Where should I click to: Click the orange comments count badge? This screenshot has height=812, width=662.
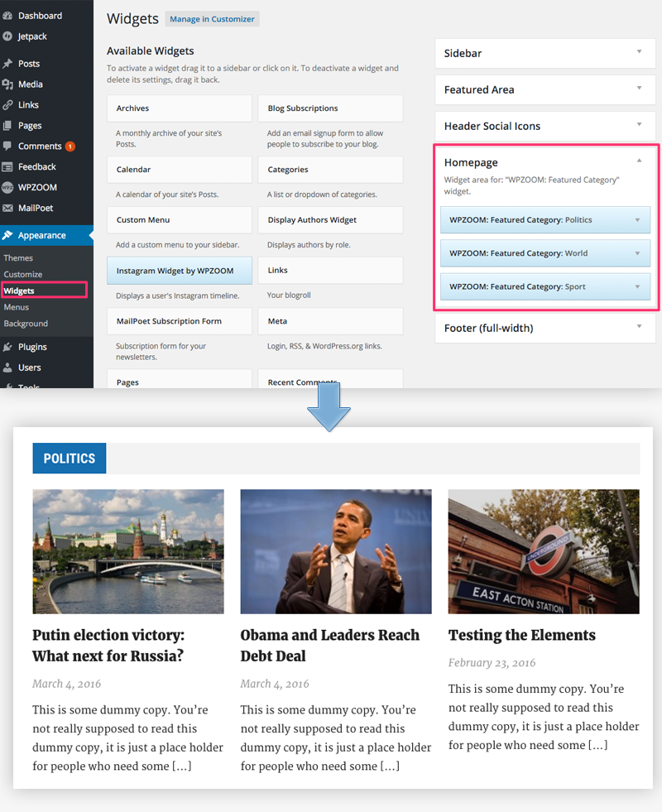click(x=70, y=147)
